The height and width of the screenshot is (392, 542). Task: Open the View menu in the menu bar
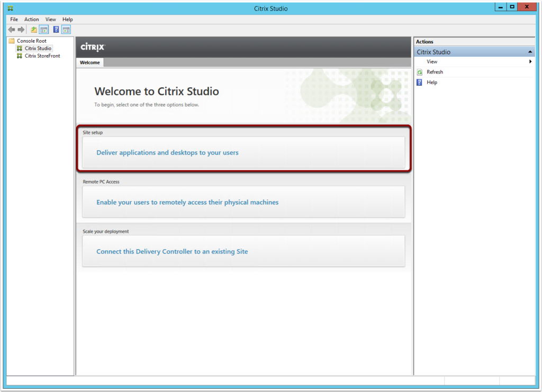[50, 20]
